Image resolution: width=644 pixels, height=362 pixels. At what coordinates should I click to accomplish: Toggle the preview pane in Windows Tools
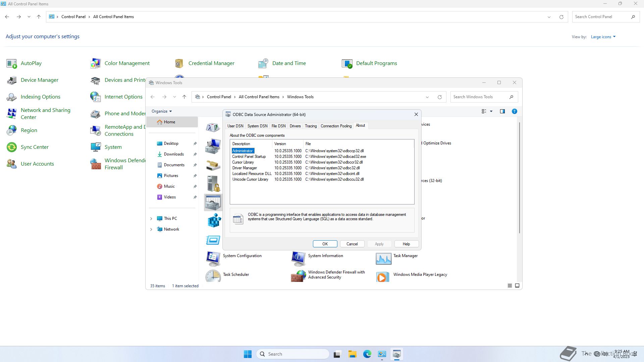coord(502,111)
